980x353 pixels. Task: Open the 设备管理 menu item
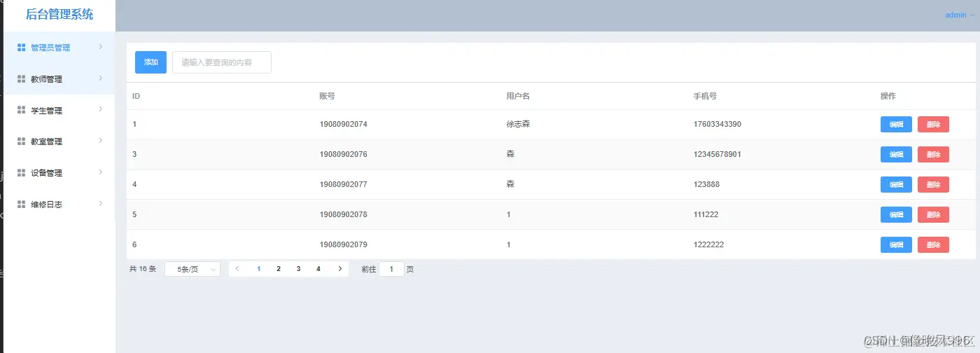point(59,172)
